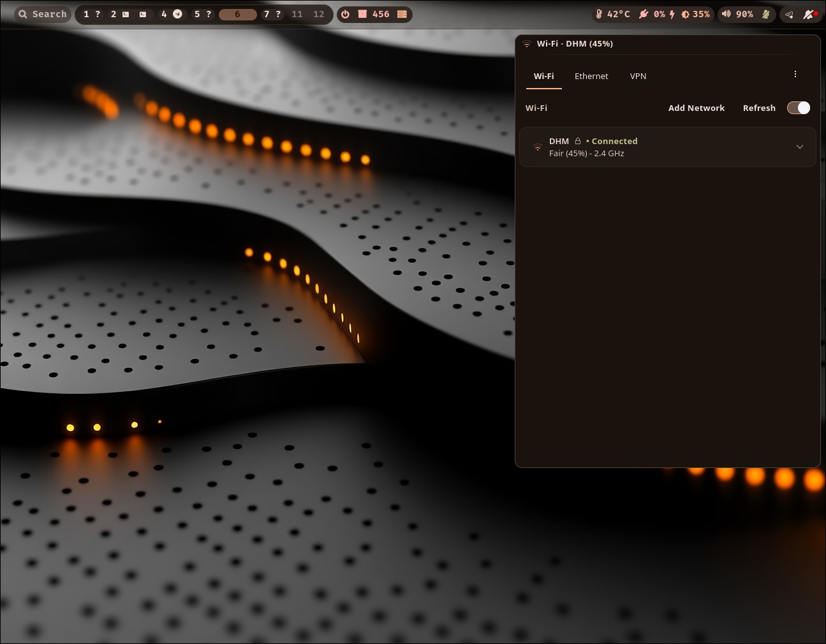This screenshot has height=644, width=826.
Task: Click the 0% battery value
Action: click(660, 14)
